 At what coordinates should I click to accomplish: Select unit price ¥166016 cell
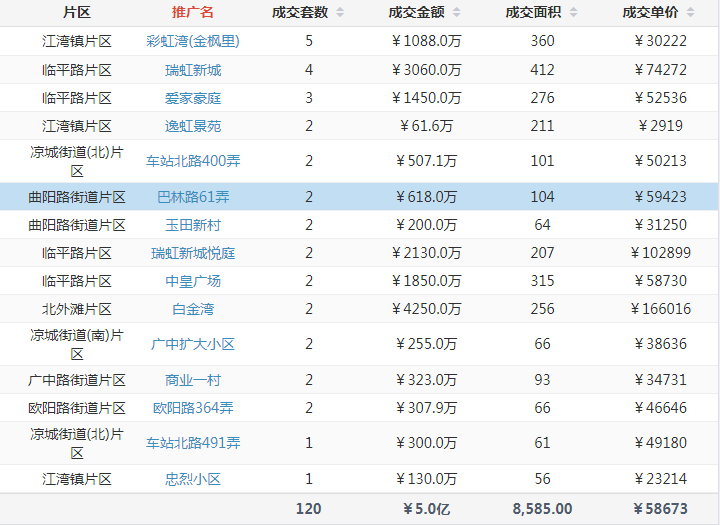click(x=660, y=309)
